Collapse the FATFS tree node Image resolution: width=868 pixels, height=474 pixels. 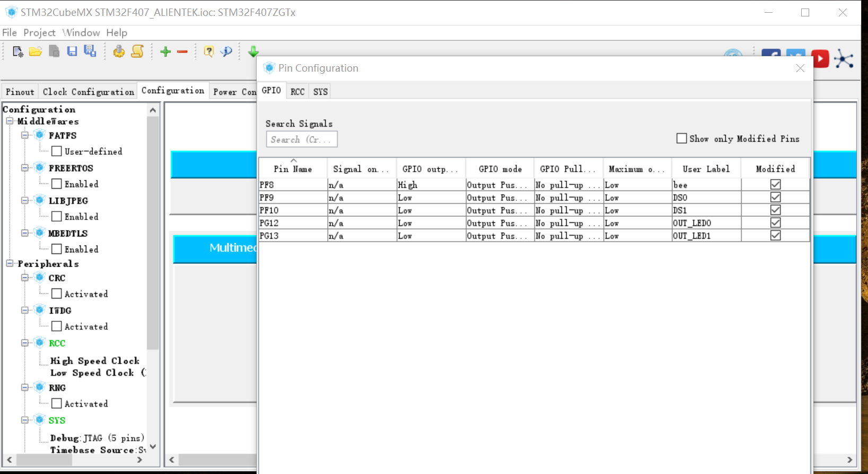[x=25, y=135]
